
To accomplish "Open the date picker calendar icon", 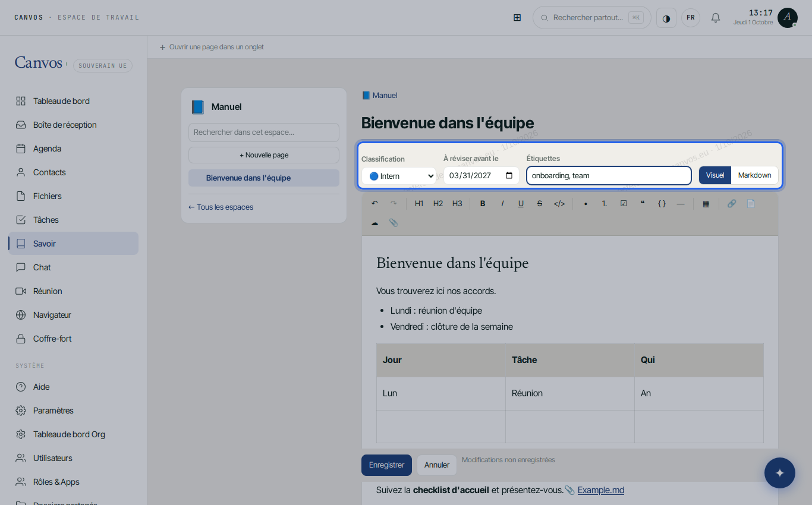I will click(x=509, y=175).
